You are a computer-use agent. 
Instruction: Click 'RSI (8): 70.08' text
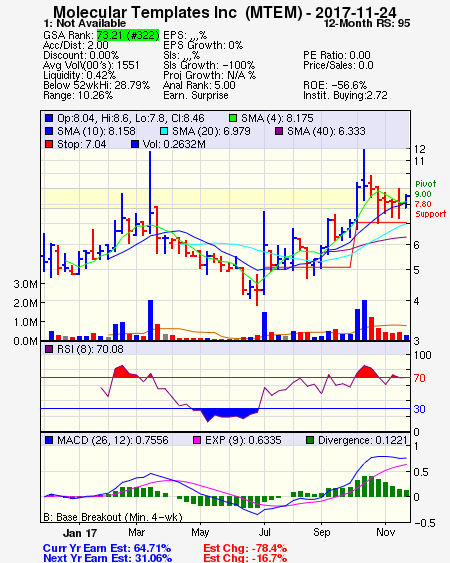(x=90, y=349)
